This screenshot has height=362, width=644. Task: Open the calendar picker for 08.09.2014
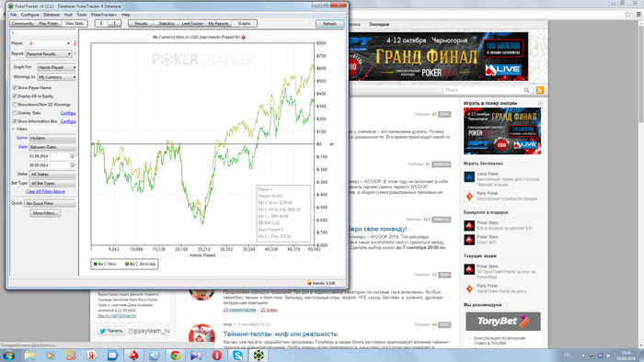point(73,165)
